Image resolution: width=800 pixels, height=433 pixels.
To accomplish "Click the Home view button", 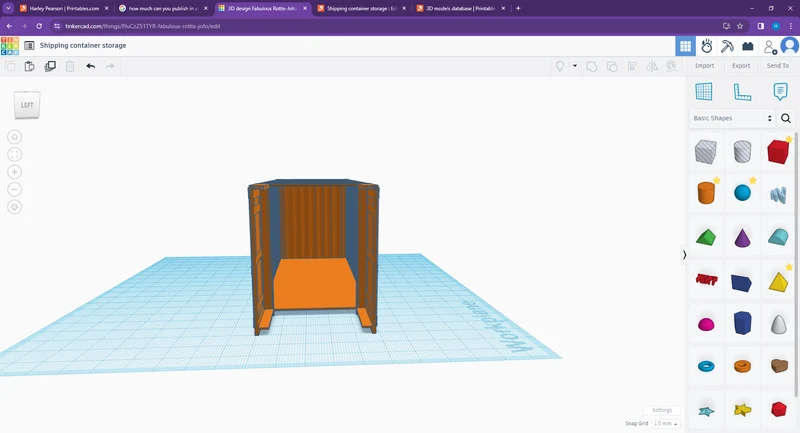I will 14,137.
